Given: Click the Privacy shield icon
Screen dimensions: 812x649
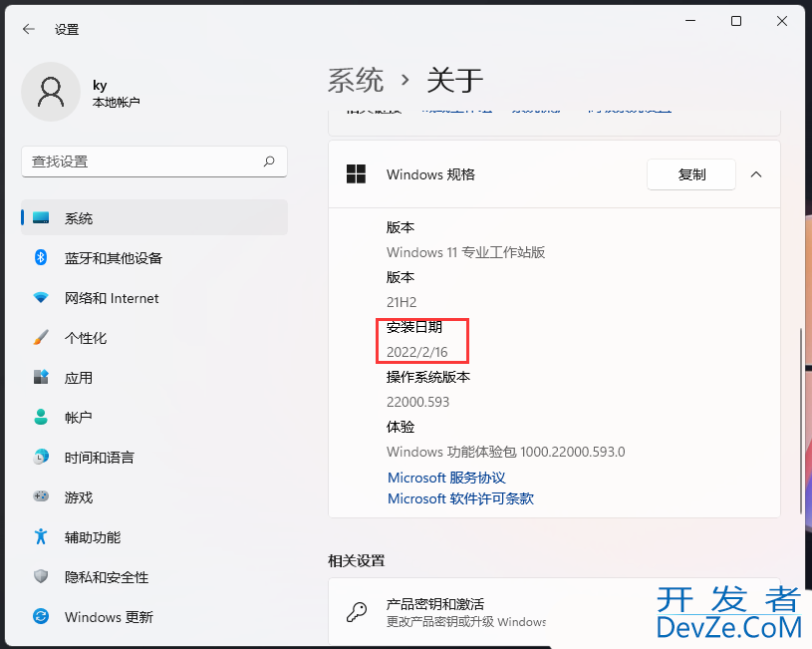Looking at the screenshot, I should [x=41, y=576].
